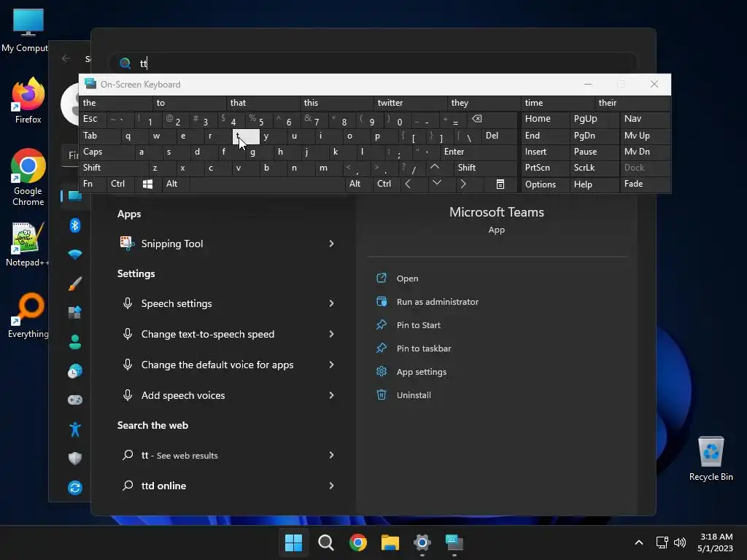Click the context menu key on On-Screen Keyboard
The image size is (747, 560).
pyautogui.click(x=500, y=184)
